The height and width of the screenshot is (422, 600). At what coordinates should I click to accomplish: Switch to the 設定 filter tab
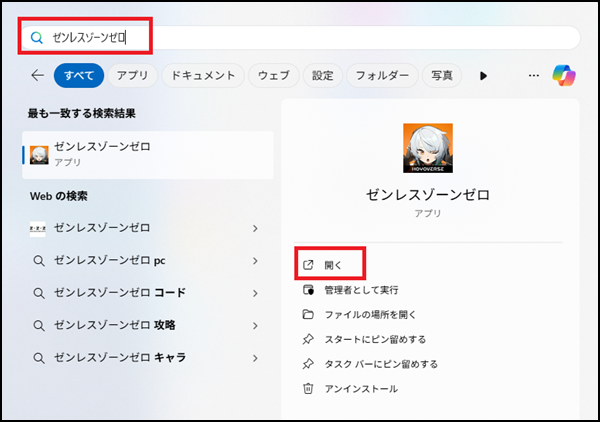pos(323,75)
